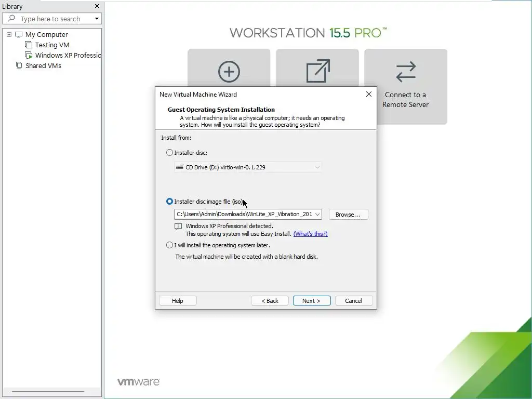Close the New Virtual Machine Wizard
The image size is (532, 399).
pos(369,94)
